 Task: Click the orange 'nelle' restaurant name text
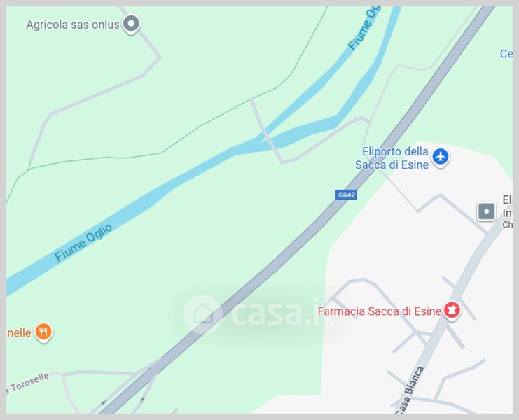coord(19,332)
